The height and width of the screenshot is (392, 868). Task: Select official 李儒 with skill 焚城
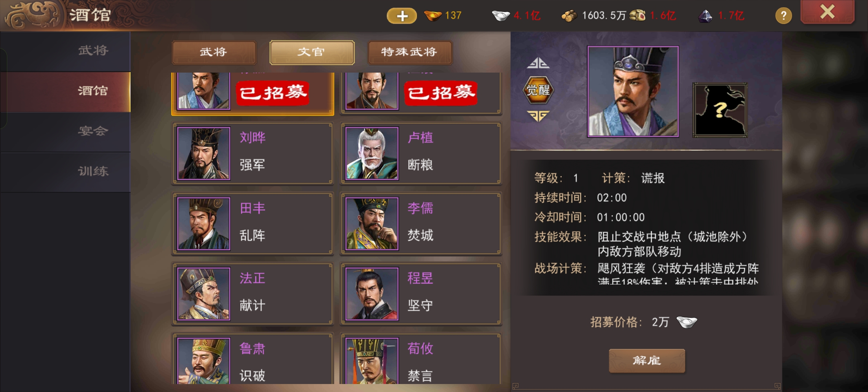point(421,224)
